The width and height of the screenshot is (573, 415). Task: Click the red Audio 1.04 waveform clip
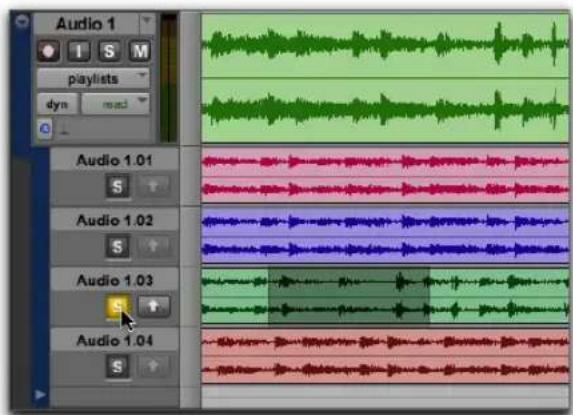click(x=385, y=356)
